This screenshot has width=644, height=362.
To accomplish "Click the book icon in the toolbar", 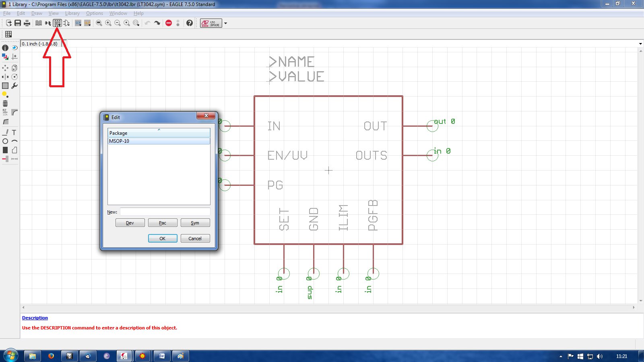I will tap(38, 23).
